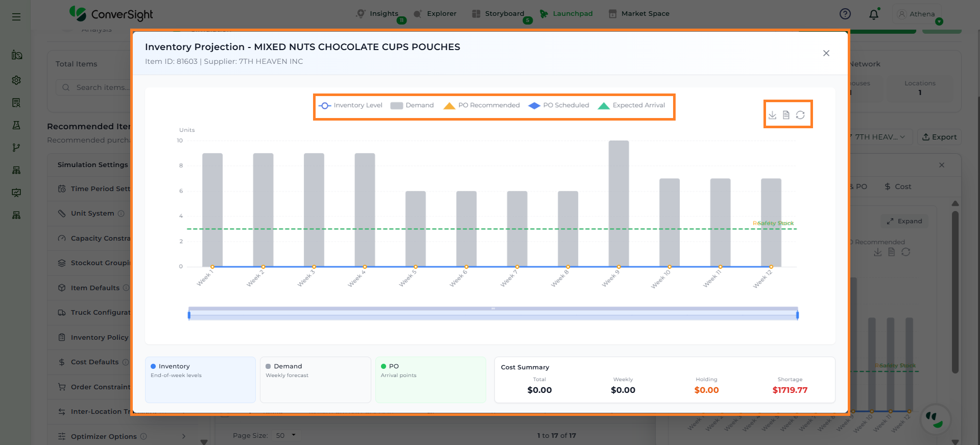Open the Page Size dropdown
Viewport: 980px width, 445px height.
[286, 435]
